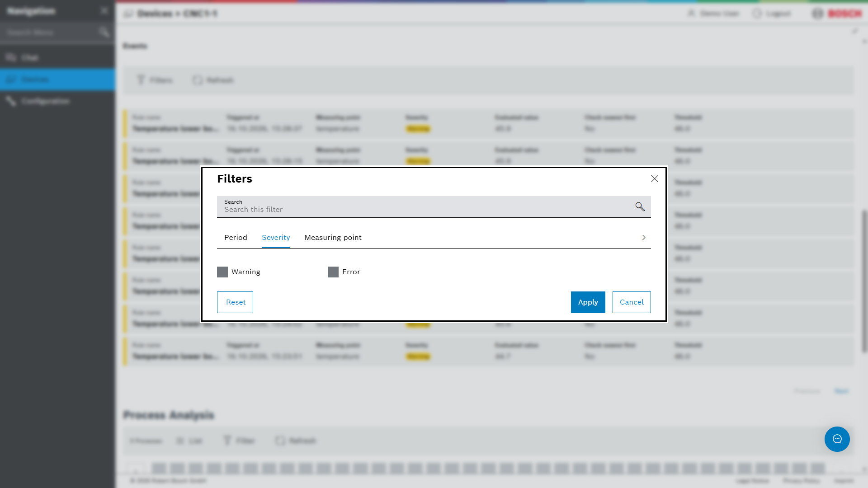Switch to the Period tab
Image resolution: width=868 pixels, height=488 pixels.
click(x=236, y=238)
